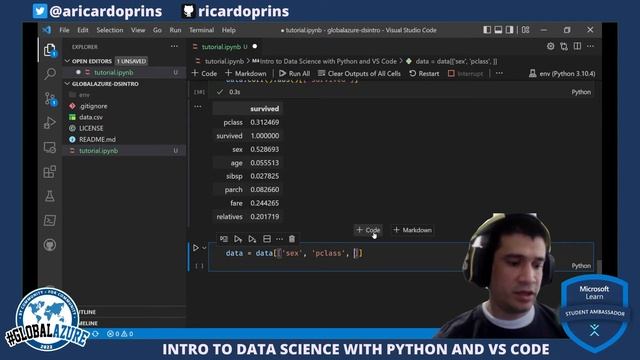640x360 pixels.
Task: Click Interrupt kernel button
Action: (465, 73)
